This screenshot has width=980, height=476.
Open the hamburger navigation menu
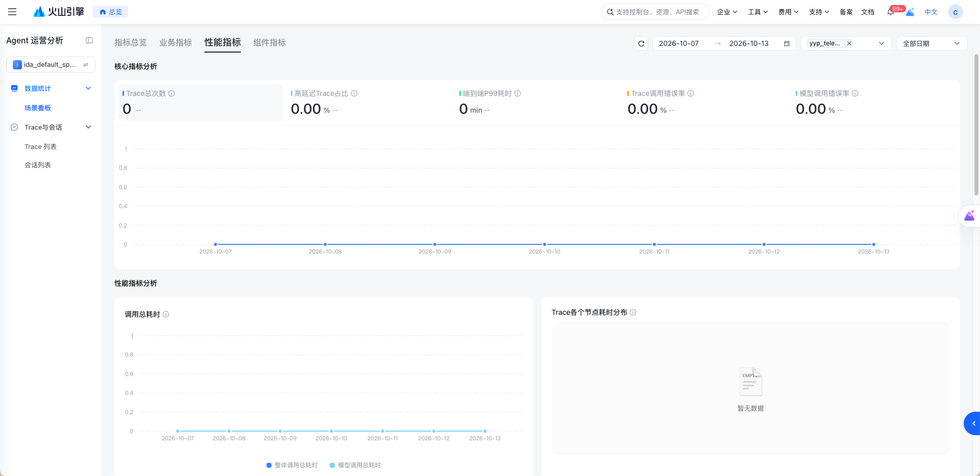[x=12, y=12]
